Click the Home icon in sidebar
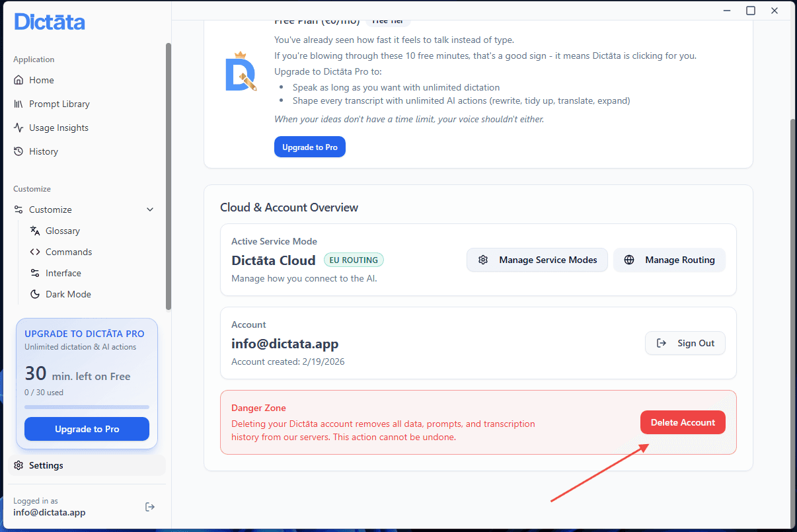This screenshot has height=532, width=797. coord(19,80)
